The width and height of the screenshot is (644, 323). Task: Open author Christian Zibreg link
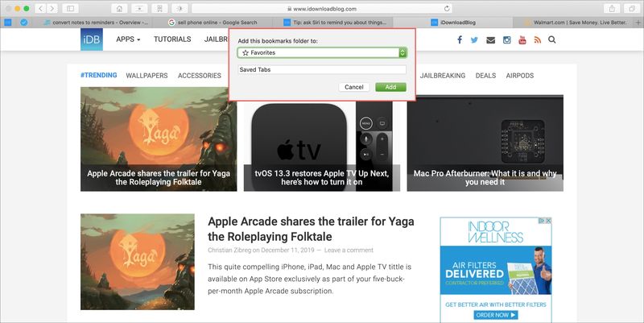click(x=229, y=250)
